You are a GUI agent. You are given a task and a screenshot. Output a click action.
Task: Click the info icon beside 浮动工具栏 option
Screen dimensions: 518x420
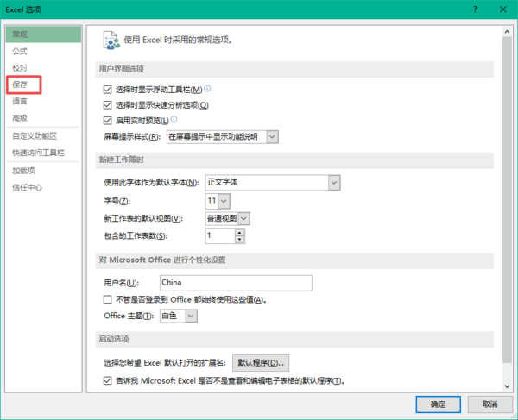[207, 89]
